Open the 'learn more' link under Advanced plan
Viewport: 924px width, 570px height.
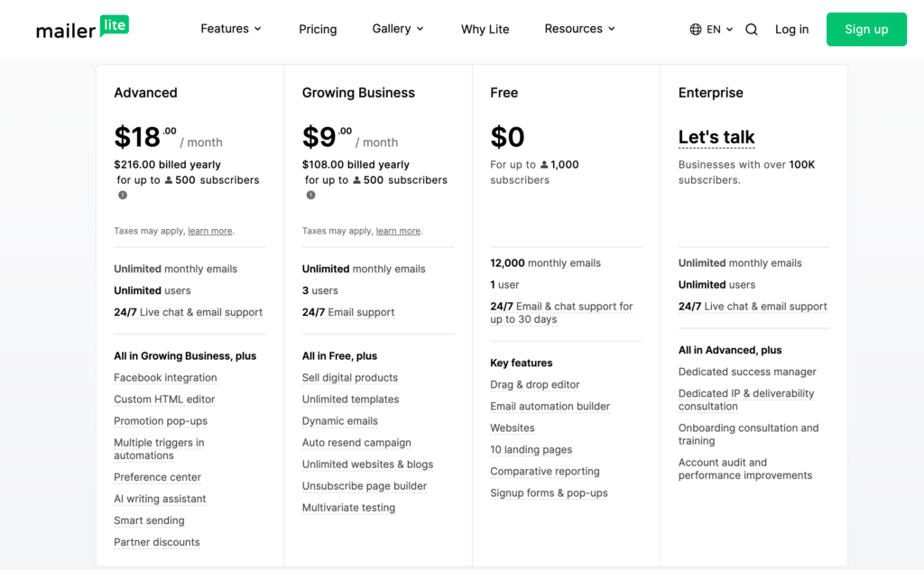pyautogui.click(x=209, y=231)
